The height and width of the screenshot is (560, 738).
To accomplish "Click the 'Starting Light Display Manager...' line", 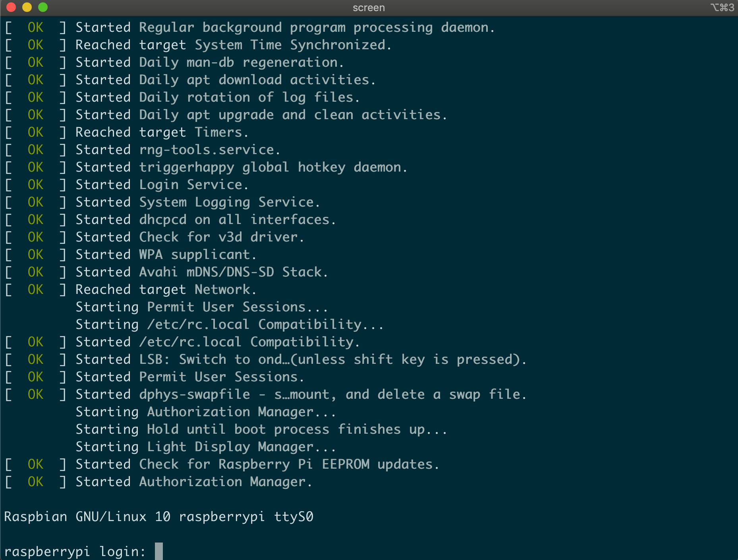I will coord(206,447).
